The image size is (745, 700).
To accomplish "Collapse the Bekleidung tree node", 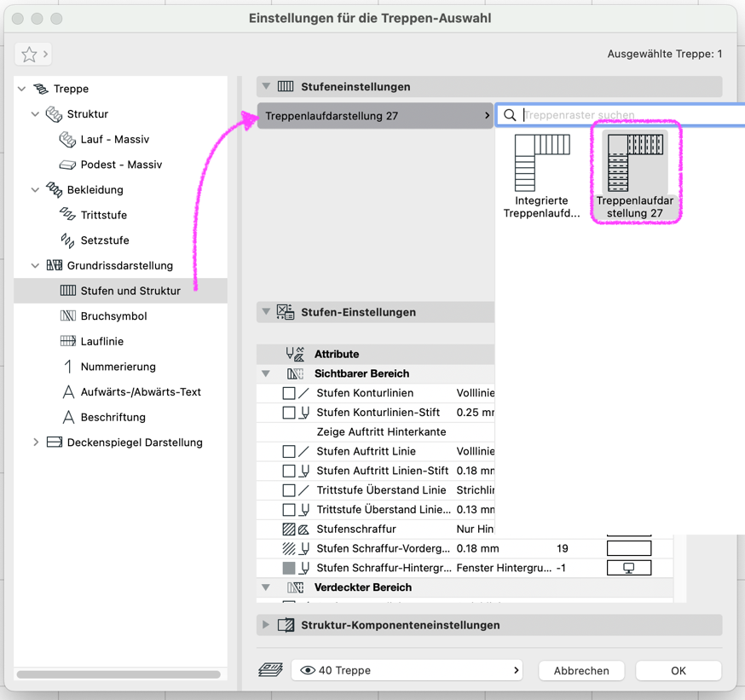I will pyautogui.click(x=35, y=189).
